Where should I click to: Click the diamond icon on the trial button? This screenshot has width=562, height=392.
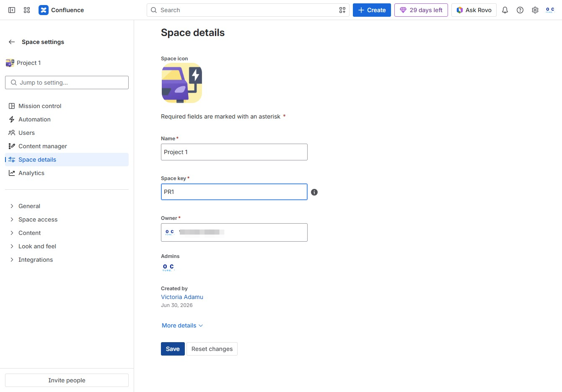(403, 10)
